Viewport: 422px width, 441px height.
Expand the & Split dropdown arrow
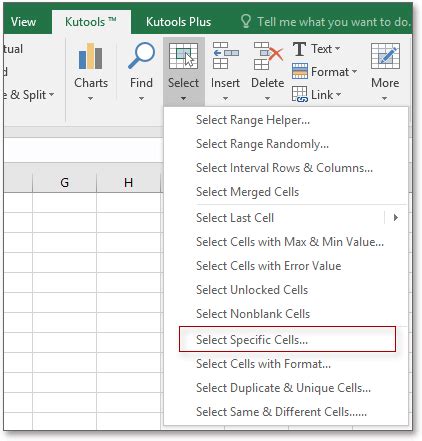point(51,95)
